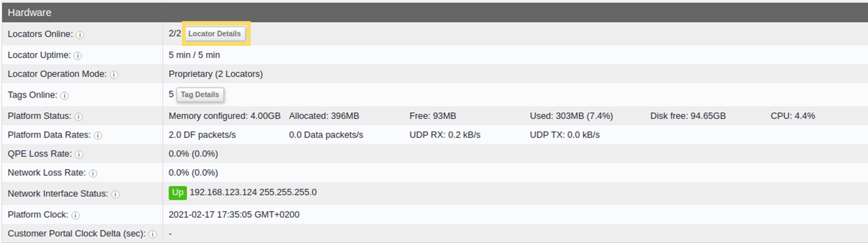The image size is (868, 243).
Task: Click the platform clock timestamp value
Action: 234,215
